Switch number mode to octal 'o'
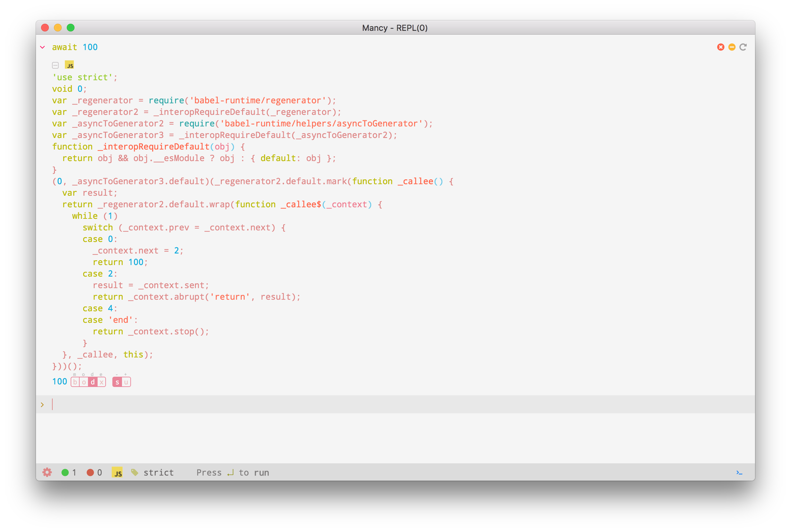The height and width of the screenshot is (532, 791). 84,382
